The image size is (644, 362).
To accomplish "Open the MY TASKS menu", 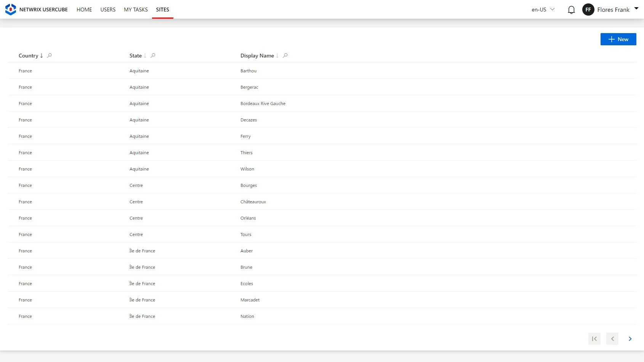I will (x=136, y=10).
